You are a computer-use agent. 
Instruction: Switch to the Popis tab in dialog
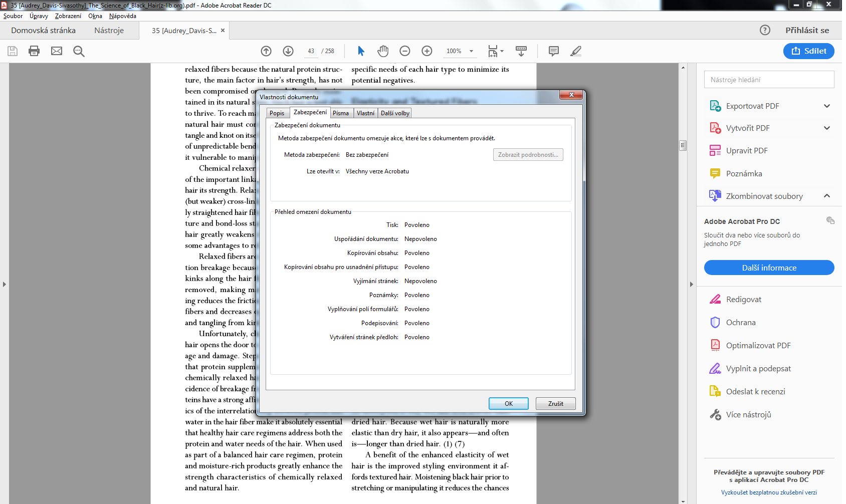(277, 113)
